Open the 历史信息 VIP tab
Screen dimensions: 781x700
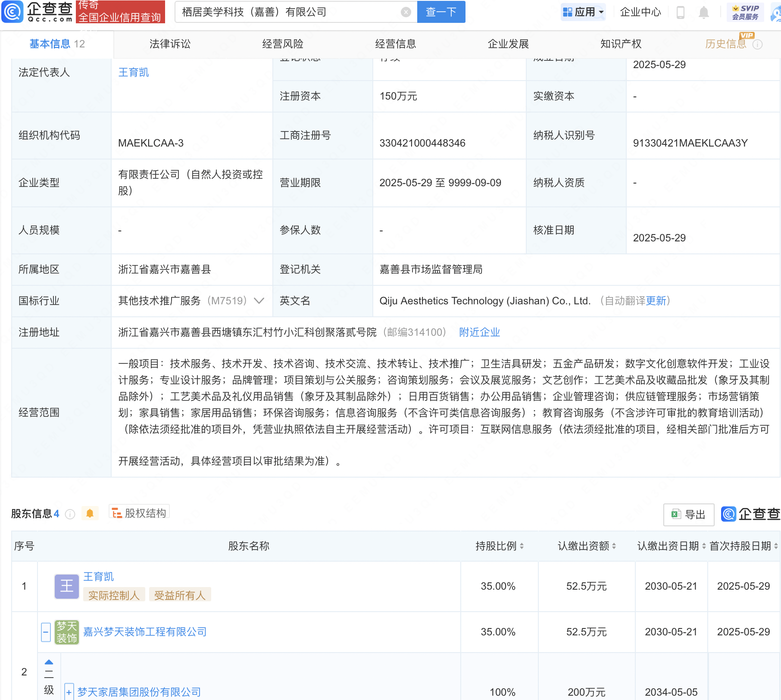click(x=726, y=44)
